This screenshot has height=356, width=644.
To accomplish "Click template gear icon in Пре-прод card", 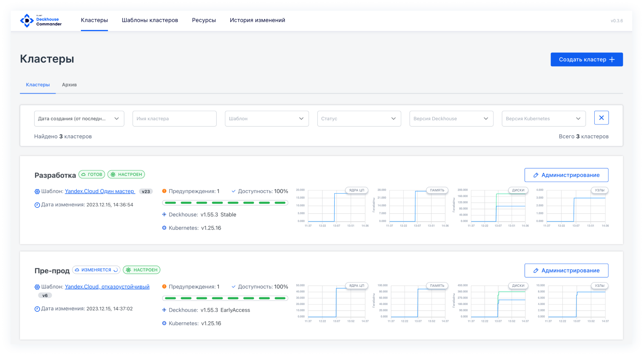I will 37,287.
